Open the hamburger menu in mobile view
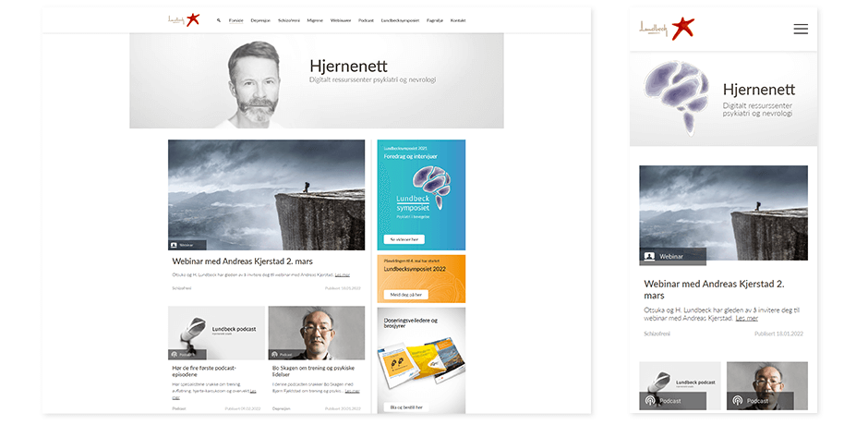The height and width of the screenshot is (425, 868). pyautogui.click(x=801, y=29)
